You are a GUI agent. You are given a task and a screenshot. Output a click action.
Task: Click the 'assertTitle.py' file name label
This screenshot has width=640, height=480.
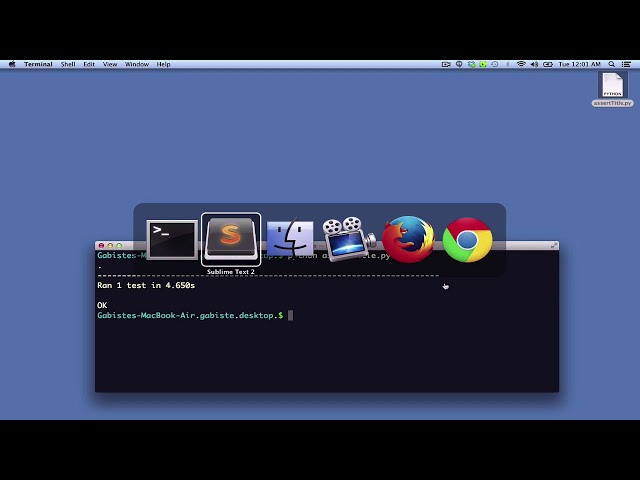(x=613, y=103)
